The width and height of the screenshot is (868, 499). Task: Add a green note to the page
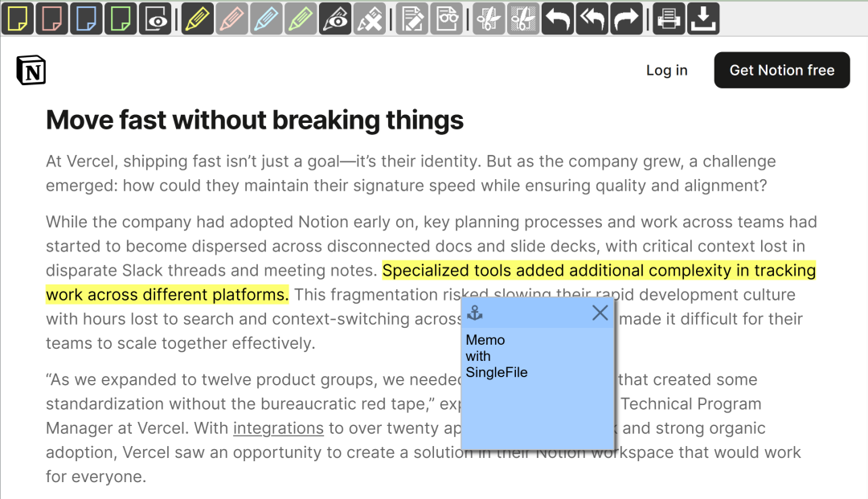[x=121, y=18]
